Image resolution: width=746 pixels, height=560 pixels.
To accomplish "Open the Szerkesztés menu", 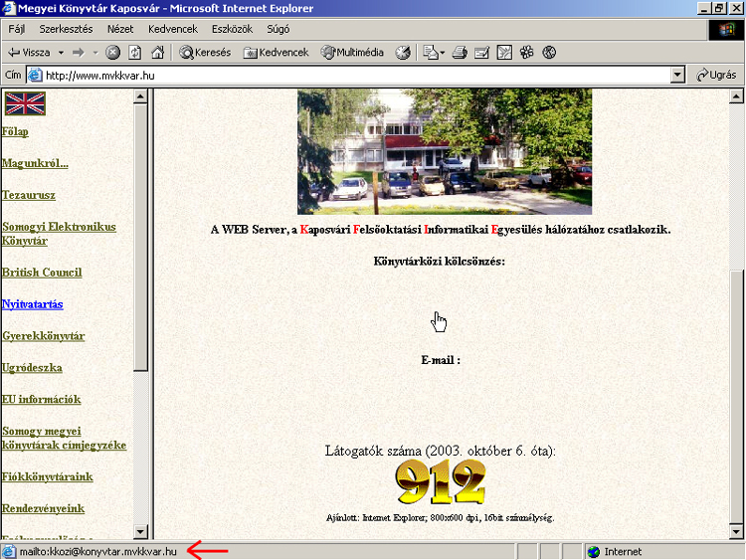I will tap(66, 29).
